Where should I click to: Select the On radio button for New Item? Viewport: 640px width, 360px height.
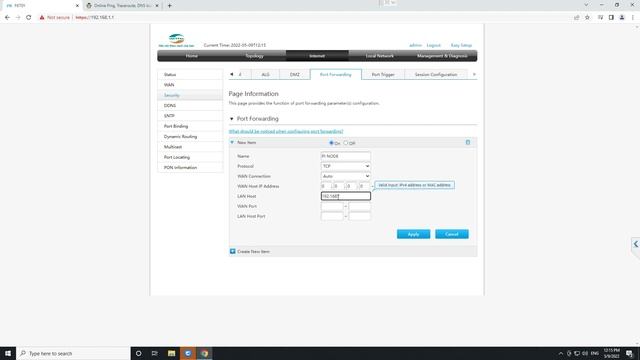[x=331, y=143]
